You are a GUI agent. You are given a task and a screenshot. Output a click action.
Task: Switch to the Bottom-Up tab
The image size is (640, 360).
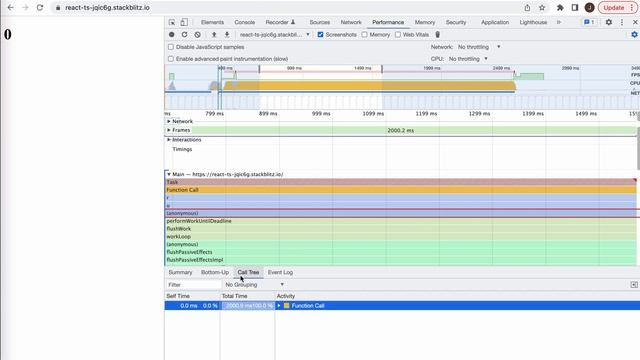pos(215,272)
